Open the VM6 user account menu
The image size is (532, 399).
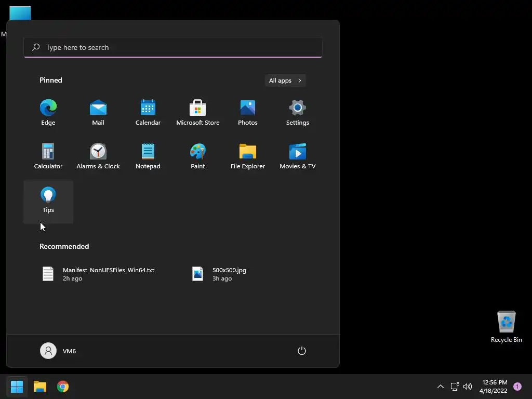tap(58, 351)
